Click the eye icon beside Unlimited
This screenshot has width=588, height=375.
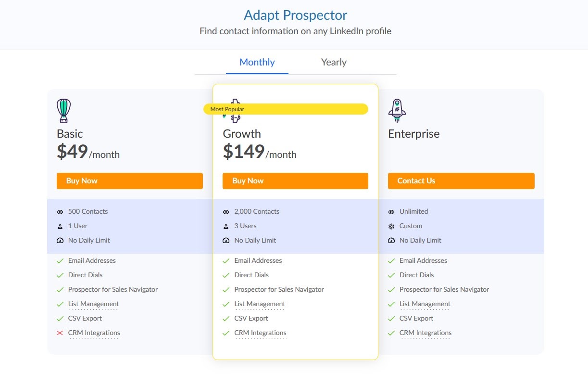point(391,212)
